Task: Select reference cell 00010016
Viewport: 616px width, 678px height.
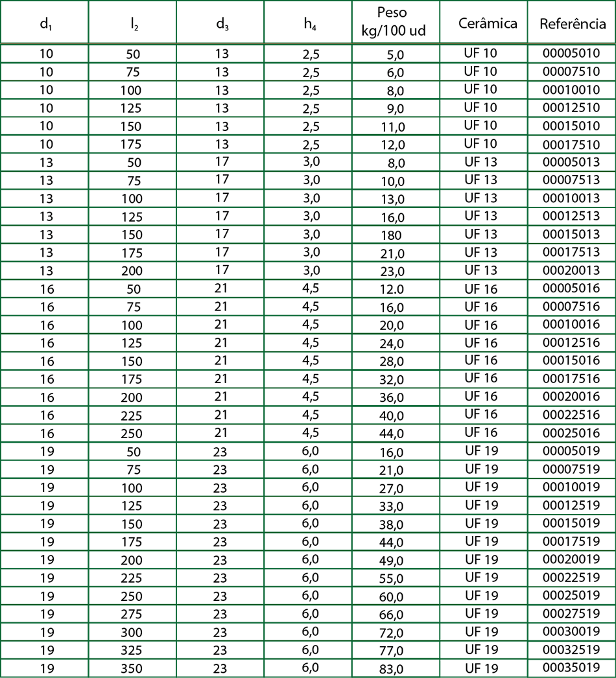Action: click(x=571, y=324)
